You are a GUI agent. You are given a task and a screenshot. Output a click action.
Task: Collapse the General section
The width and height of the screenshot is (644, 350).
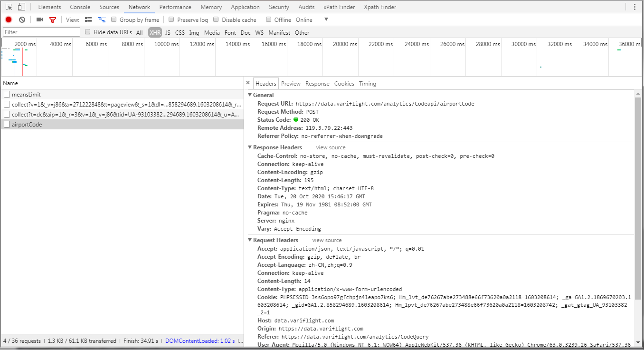coord(250,95)
